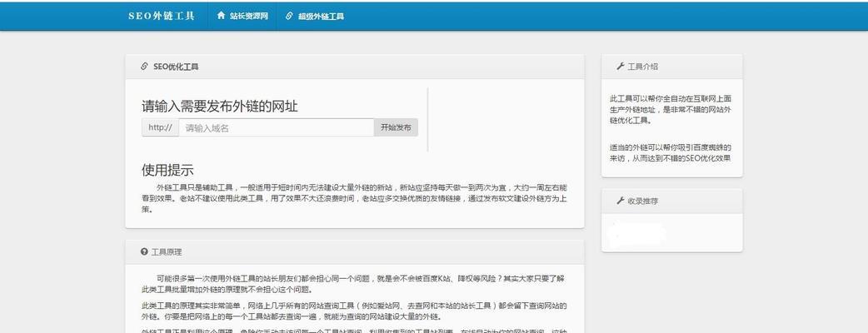Focus the 请输入域名 input field
This screenshot has width=868, height=333.
point(277,127)
